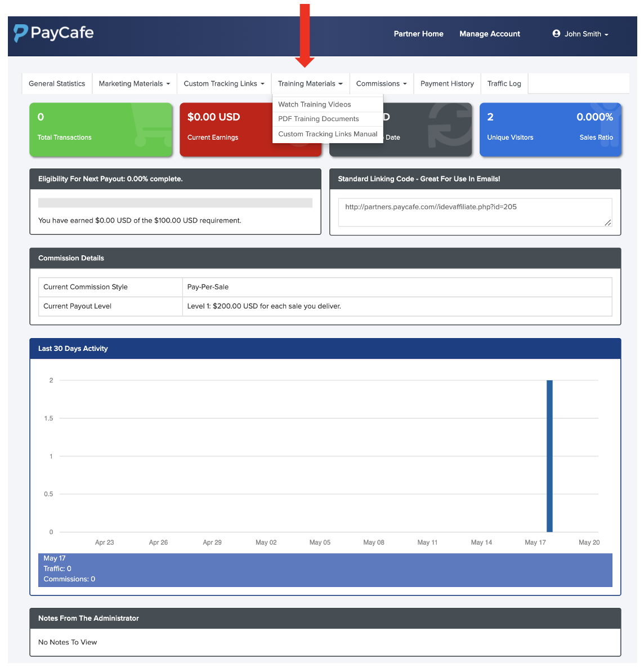This screenshot has height=667, width=644.
Task: Click the 'Current Payout Level' label cell
Action: (110, 306)
